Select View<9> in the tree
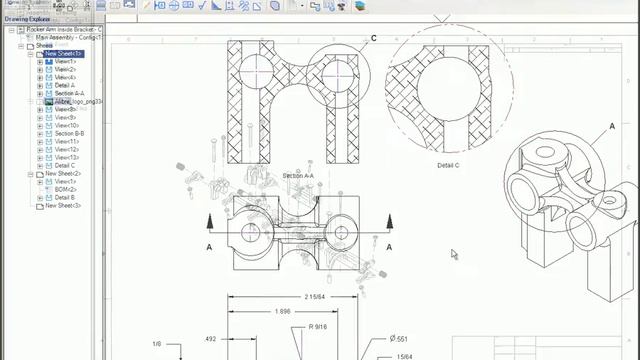 pos(65,117)
